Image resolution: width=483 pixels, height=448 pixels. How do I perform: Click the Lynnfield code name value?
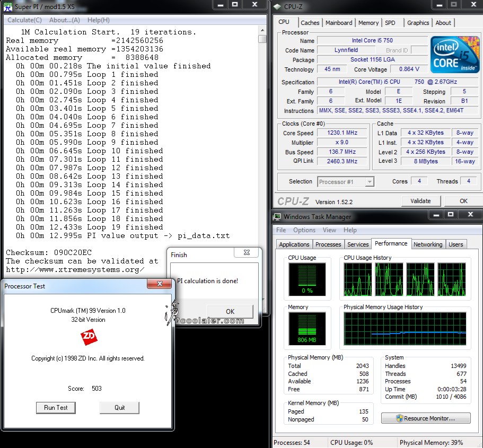[x=346, y=50]
